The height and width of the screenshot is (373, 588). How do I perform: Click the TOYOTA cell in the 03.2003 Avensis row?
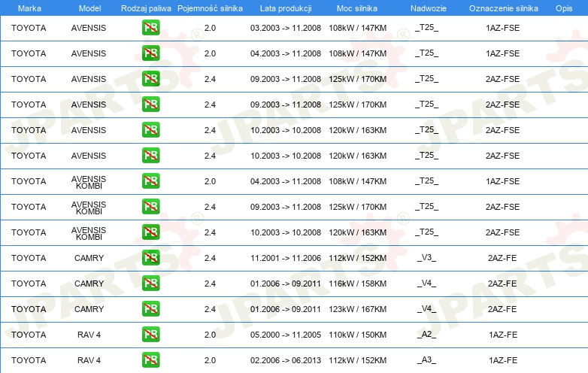[x=29, y=28]
